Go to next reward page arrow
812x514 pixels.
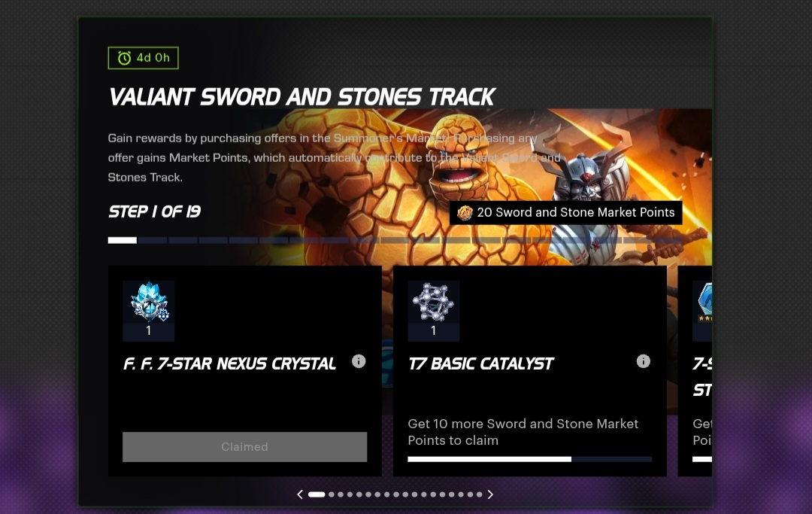click(490, 495)
